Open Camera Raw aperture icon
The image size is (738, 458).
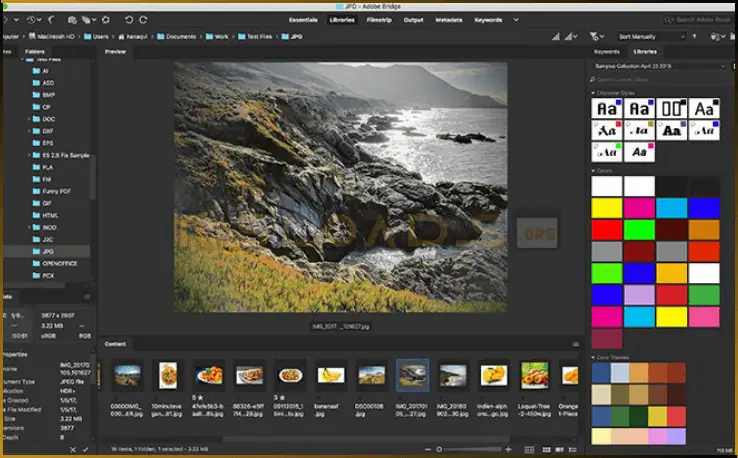click(x=106, y=20)
